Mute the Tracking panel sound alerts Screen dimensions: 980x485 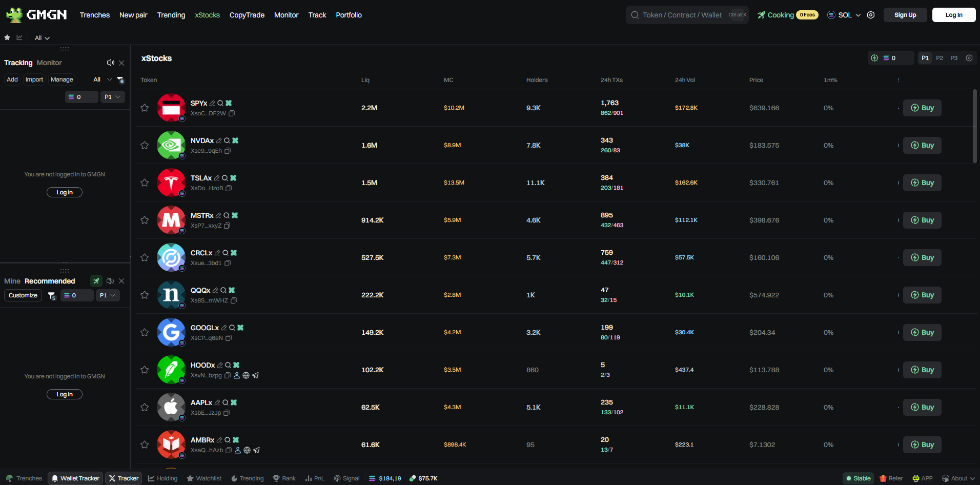point(110,63)
